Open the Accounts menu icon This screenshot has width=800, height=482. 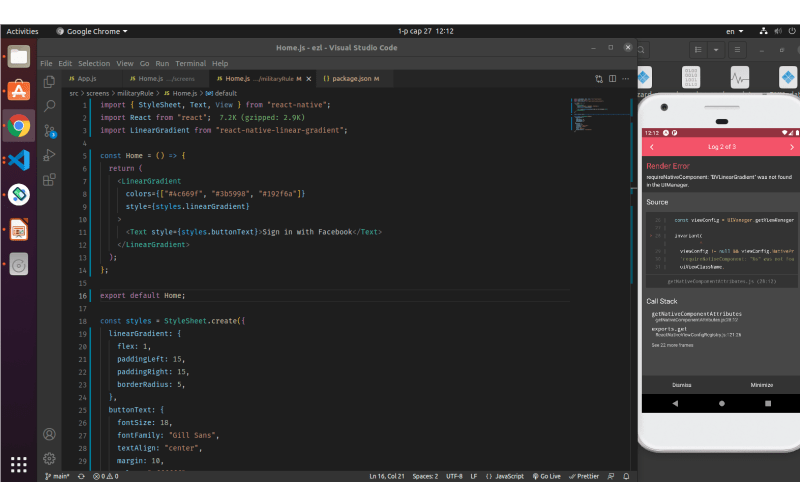coord(49,434)
